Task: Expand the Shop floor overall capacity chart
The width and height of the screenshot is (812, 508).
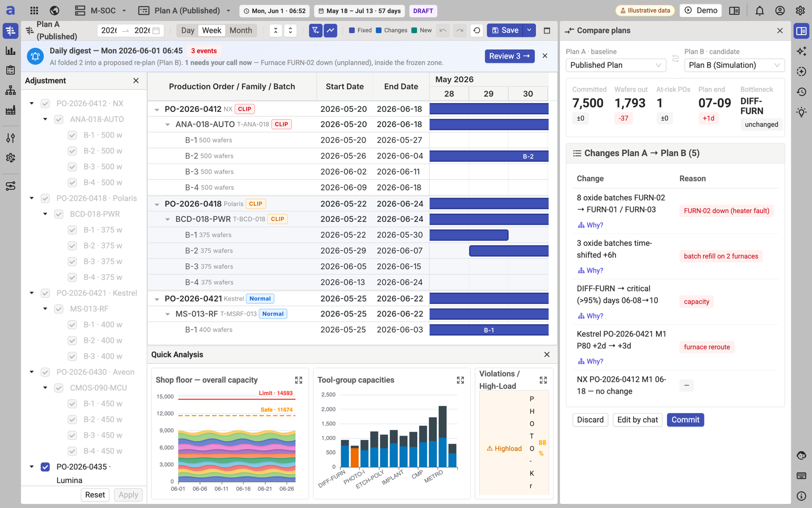Action: pos(298,380)
